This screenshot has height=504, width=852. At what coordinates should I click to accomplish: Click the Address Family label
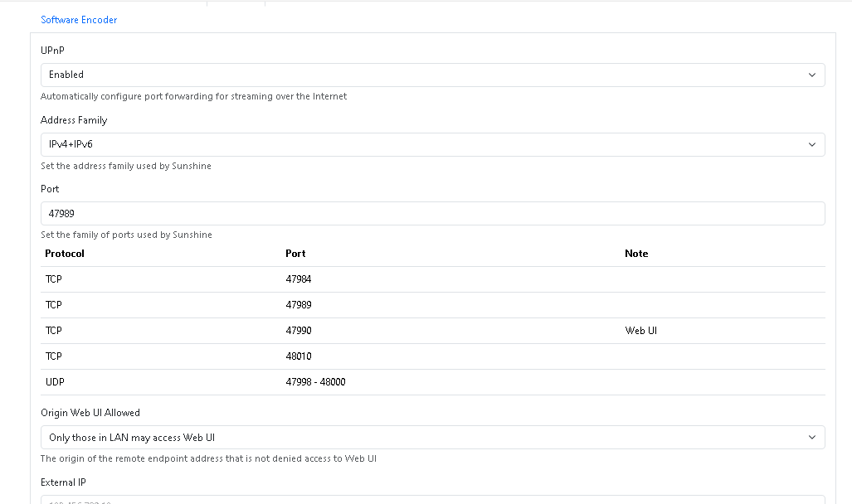tap(74, 120)
